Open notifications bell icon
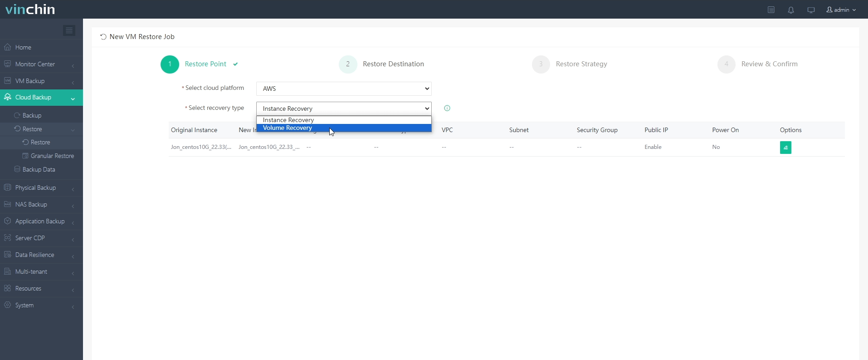Screen dimensions: 868x360 click(791, 10)
